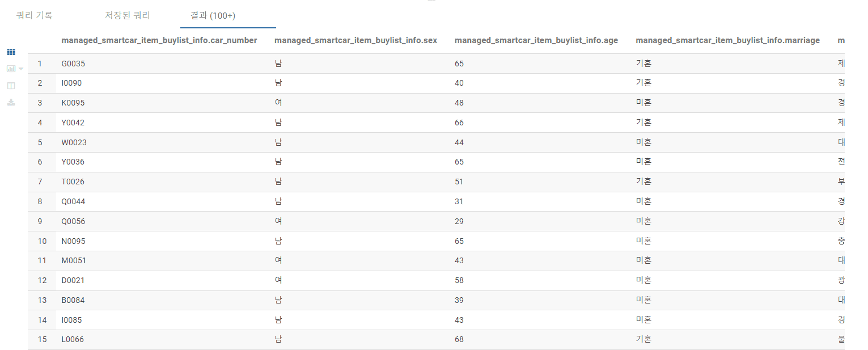Click the marriage column header

pos(727,40)
